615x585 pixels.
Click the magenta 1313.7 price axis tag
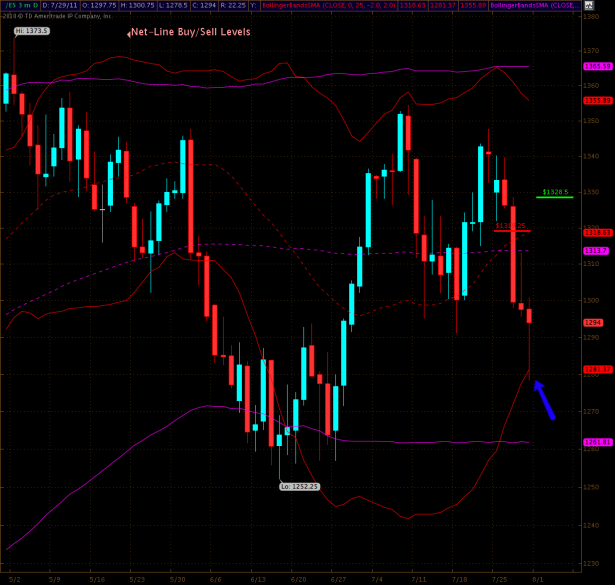[597, 250]
